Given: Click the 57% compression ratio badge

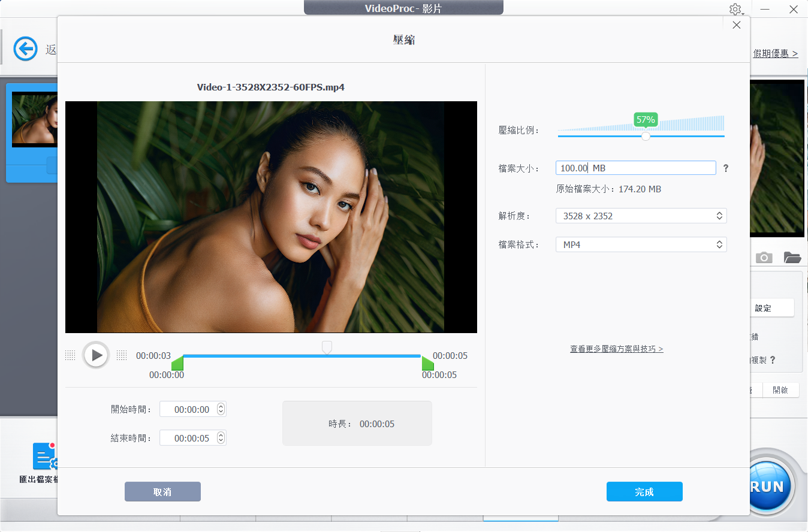Looking at the screenshot, I should tap(646, 120).
